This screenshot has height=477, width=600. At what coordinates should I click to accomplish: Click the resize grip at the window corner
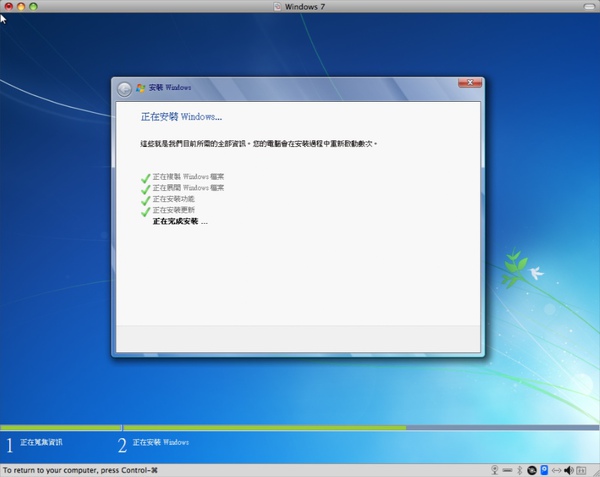pos(595,472)
